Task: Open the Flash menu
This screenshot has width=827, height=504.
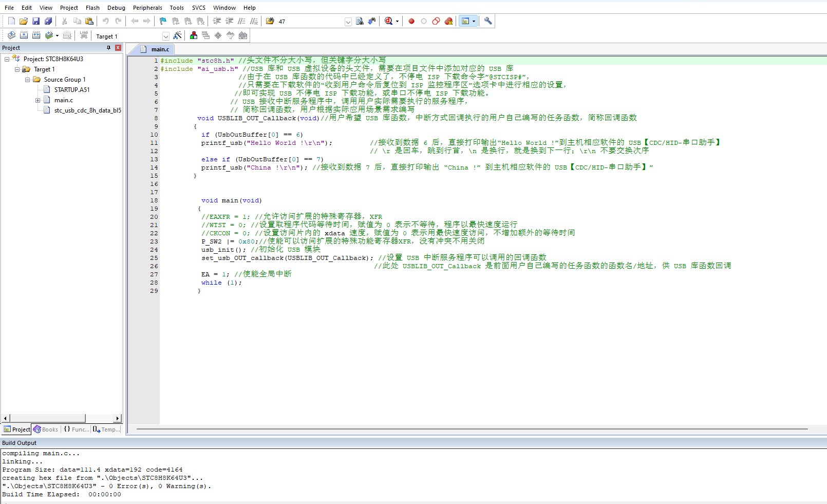Action: coord(92,8)
